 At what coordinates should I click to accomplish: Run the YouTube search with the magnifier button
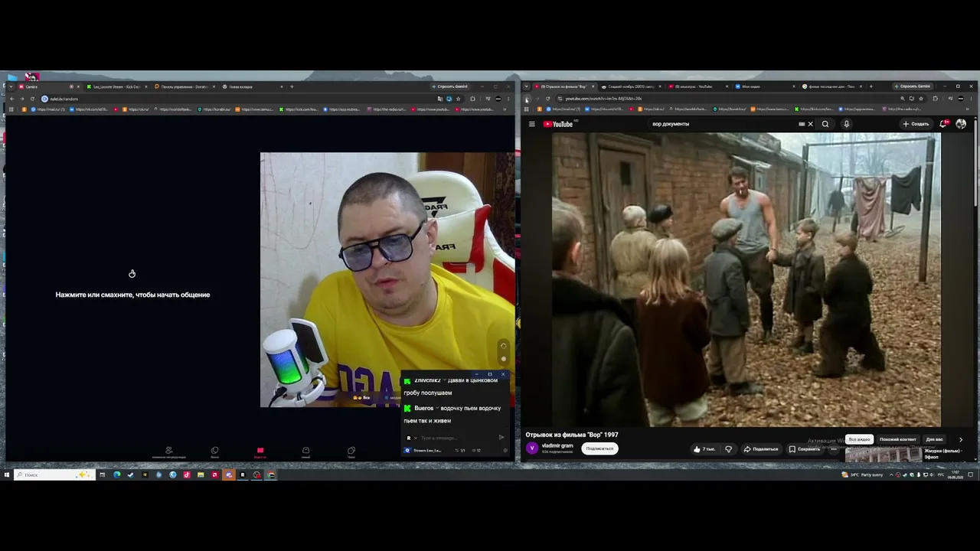825,124
